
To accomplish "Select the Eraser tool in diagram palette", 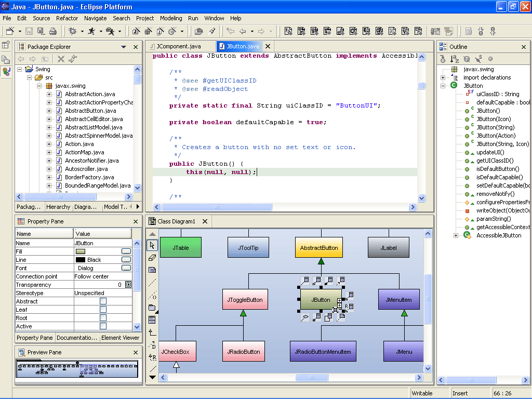I will click(152, 258).
